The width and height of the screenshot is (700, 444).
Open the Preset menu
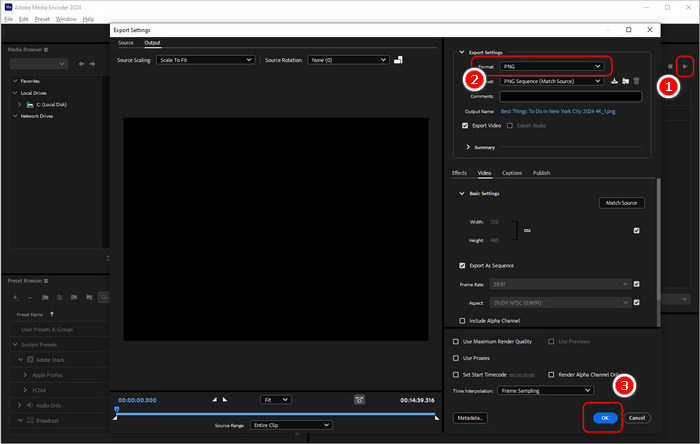click(42, 19)
